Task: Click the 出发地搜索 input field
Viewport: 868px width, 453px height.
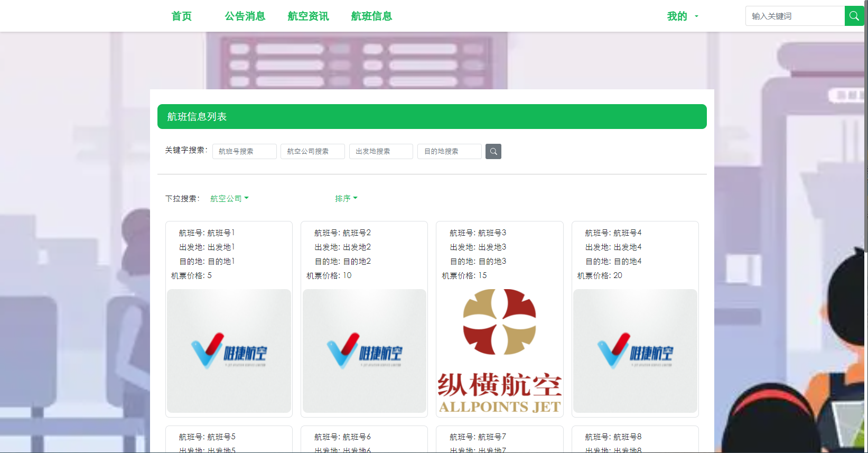Action: click(x=381, y=151)
